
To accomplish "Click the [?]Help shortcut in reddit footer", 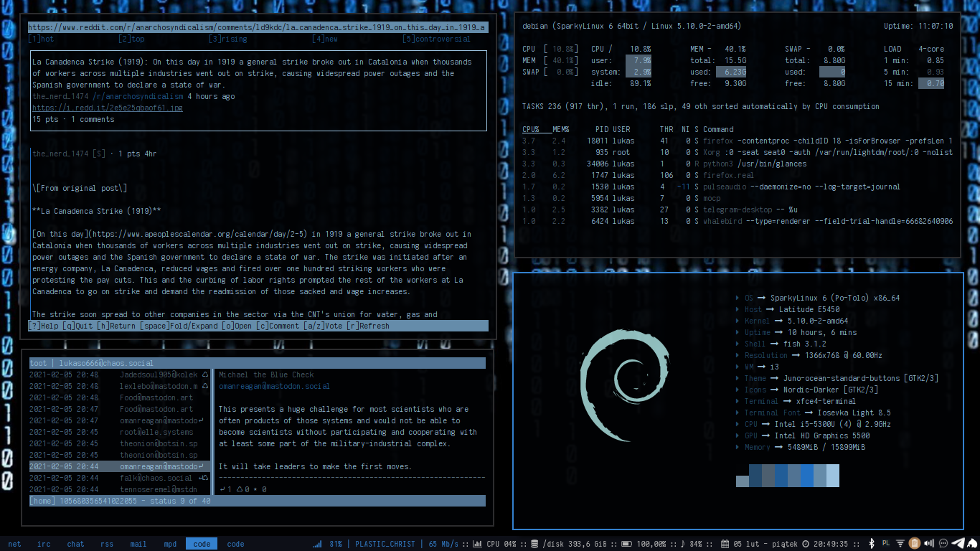I will pos(43,326).
